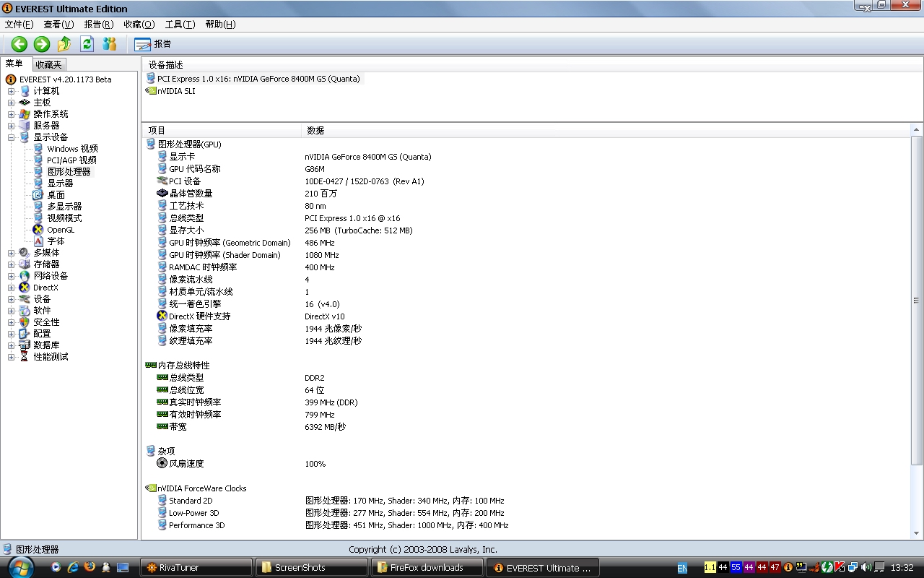Click the Refresh toolbar icon
Viewport: 924px width, 578px height.
[87, 44]
